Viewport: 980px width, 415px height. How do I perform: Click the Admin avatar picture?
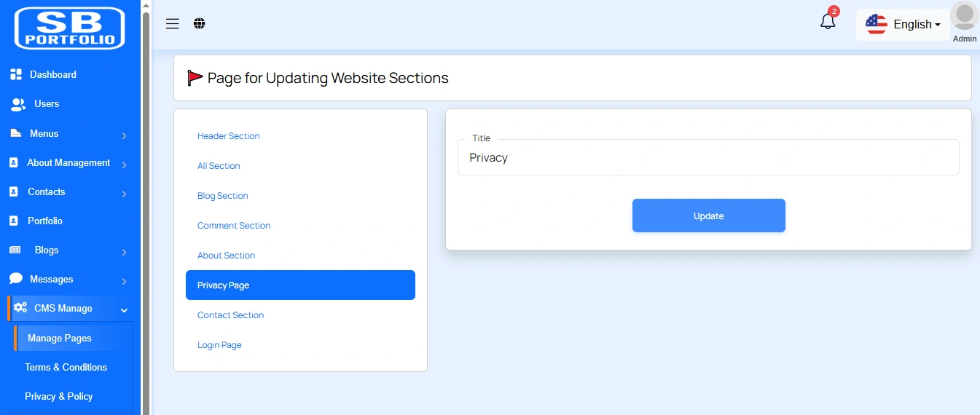click(965, 16)
